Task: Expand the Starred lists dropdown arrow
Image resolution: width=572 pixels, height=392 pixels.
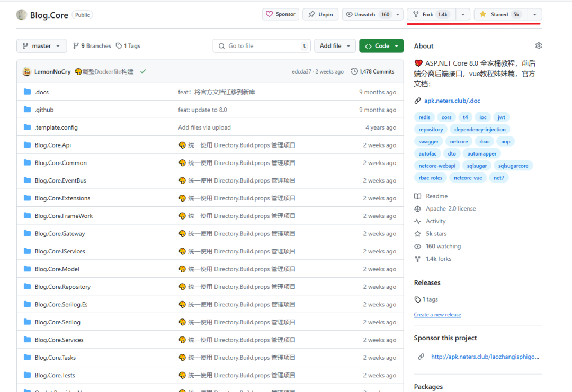Action: click(535, 15)
